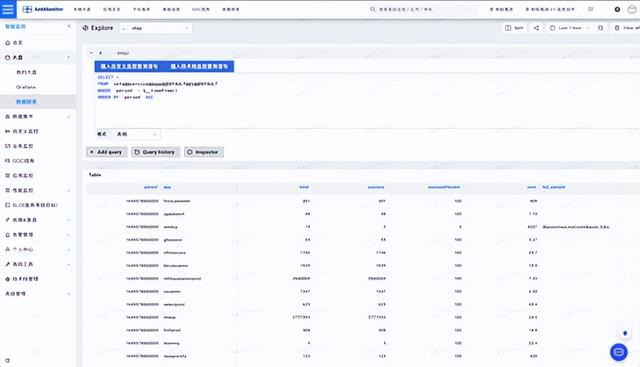Open the user avatar at top right
Viewport: 640px width, 367px height.
click(x=631, y=9)
